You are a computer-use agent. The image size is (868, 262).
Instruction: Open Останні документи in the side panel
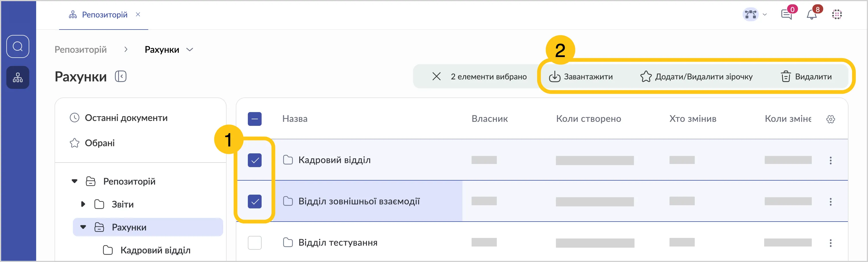pos(126,118)
